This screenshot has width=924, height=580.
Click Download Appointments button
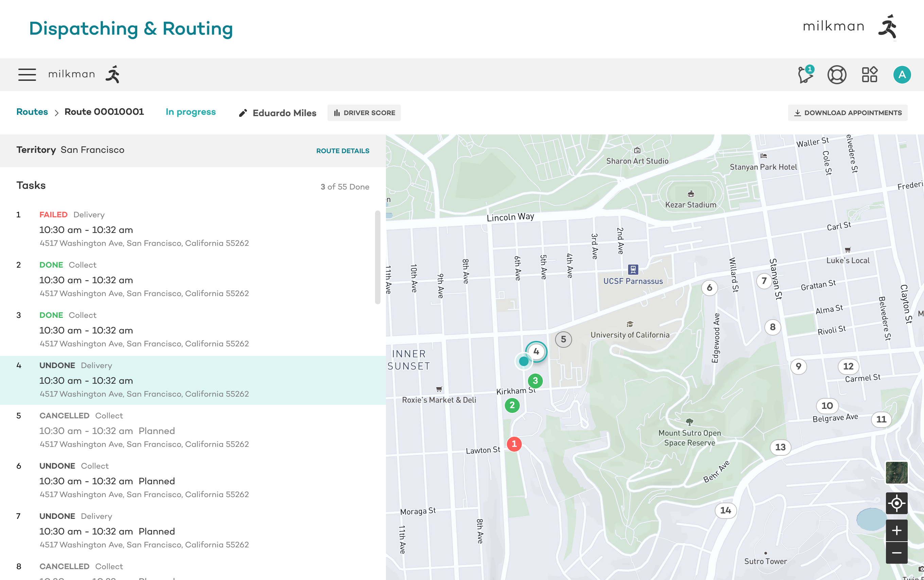(x=847, y=113)
